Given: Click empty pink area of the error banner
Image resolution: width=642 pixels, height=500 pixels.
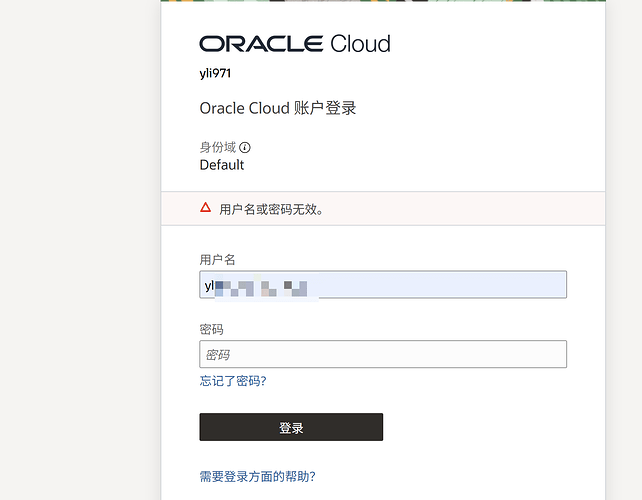Looking at the screenshot, I should 480,208.
